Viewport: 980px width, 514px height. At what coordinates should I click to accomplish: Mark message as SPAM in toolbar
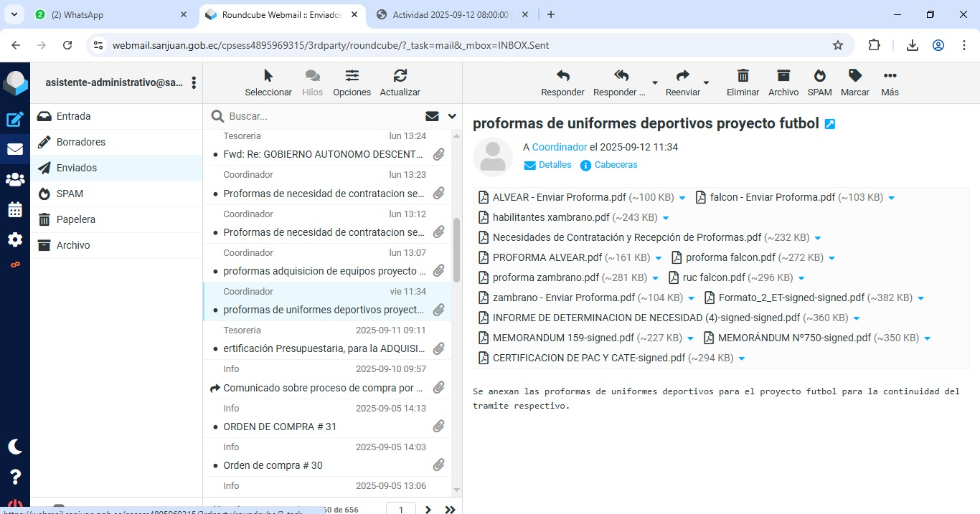(x=819, y=76)
